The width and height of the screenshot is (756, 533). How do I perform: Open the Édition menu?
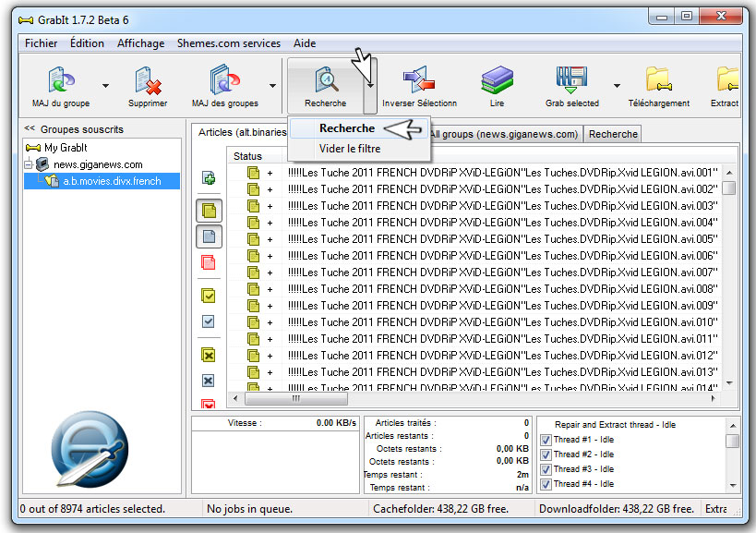click(87, 43)
